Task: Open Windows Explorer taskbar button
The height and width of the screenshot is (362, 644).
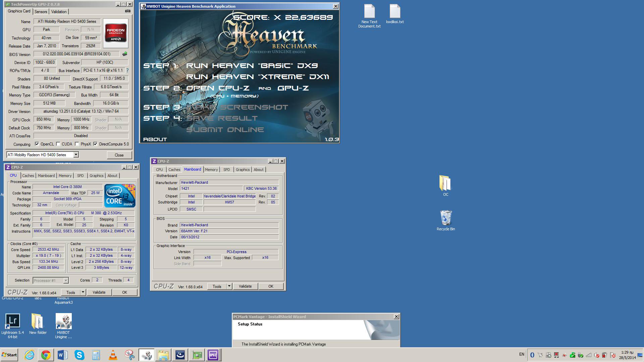Action: coord(163,355)
